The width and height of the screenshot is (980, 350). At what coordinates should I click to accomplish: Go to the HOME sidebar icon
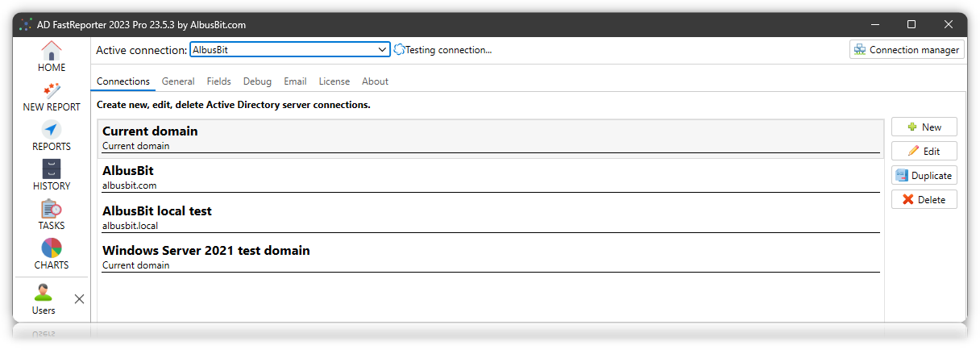[x=52, y=50]
